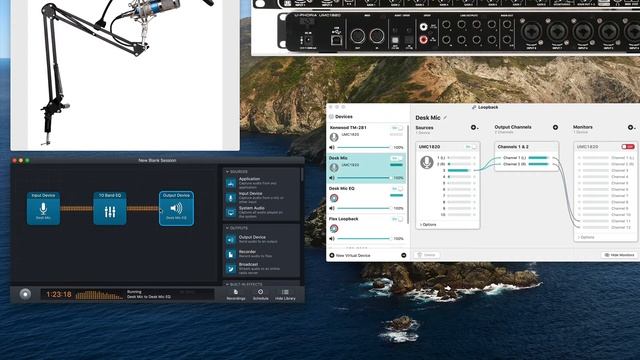This screenshot has height=360, width=640.
Task: Toggle the Desk Mic EQ device switch
Action: pos(397,189)
